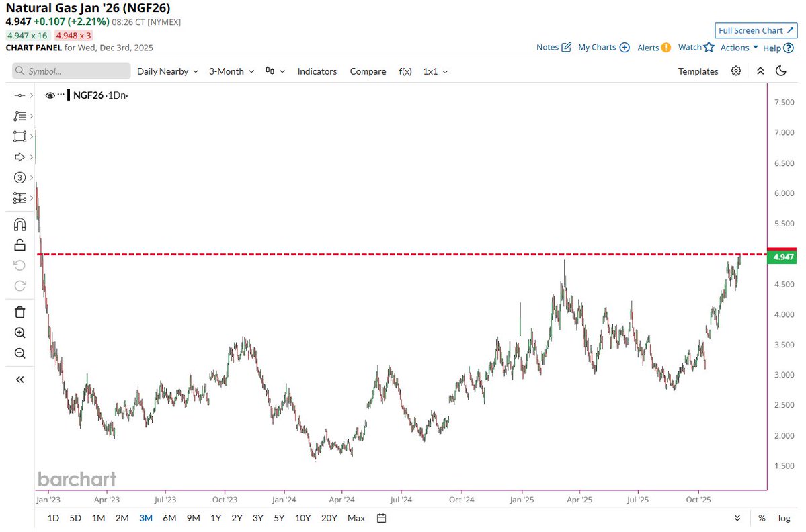Open the Templates menu
Screen dimensions: 806x532
698,71
